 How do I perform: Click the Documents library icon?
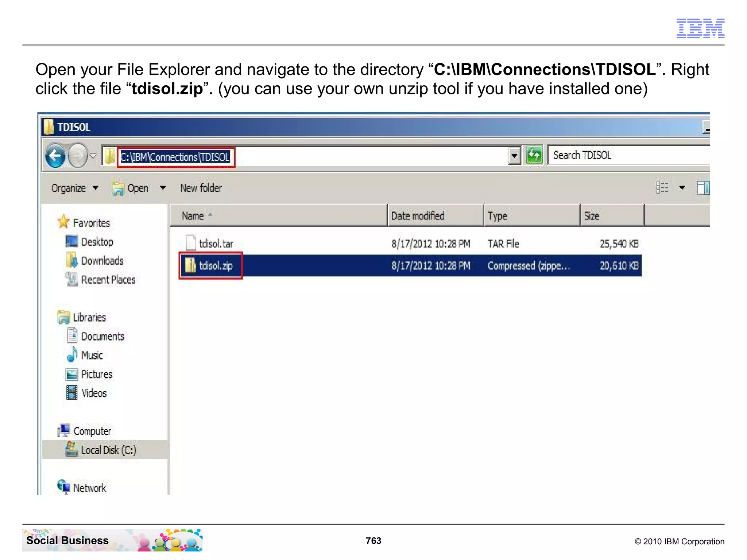click(x=72, y=336)
